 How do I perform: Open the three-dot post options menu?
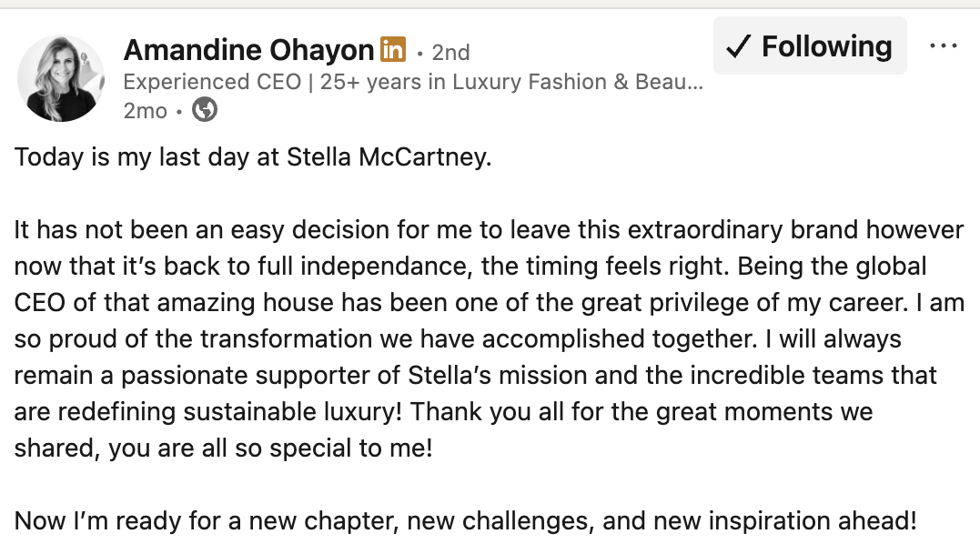[943, 46]
